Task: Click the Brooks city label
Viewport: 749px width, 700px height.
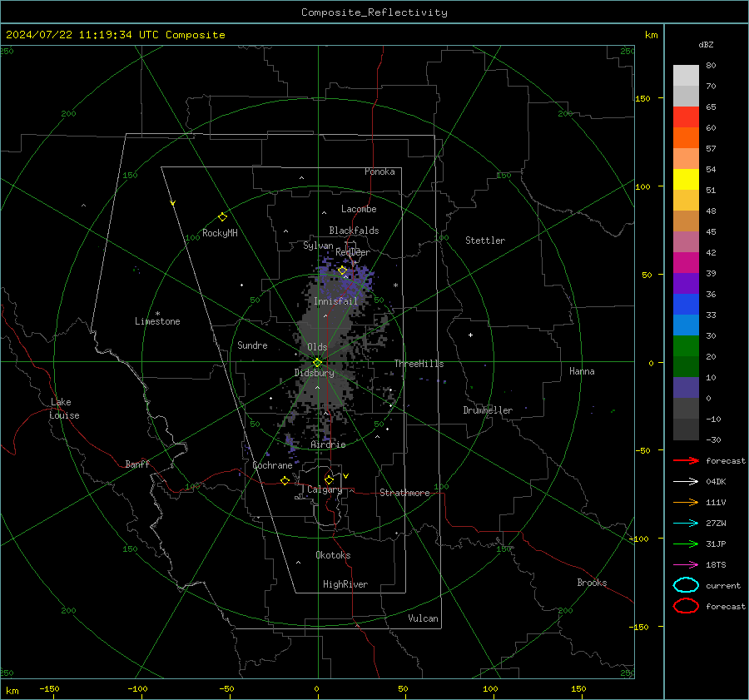Action: (x=592, y=583)
